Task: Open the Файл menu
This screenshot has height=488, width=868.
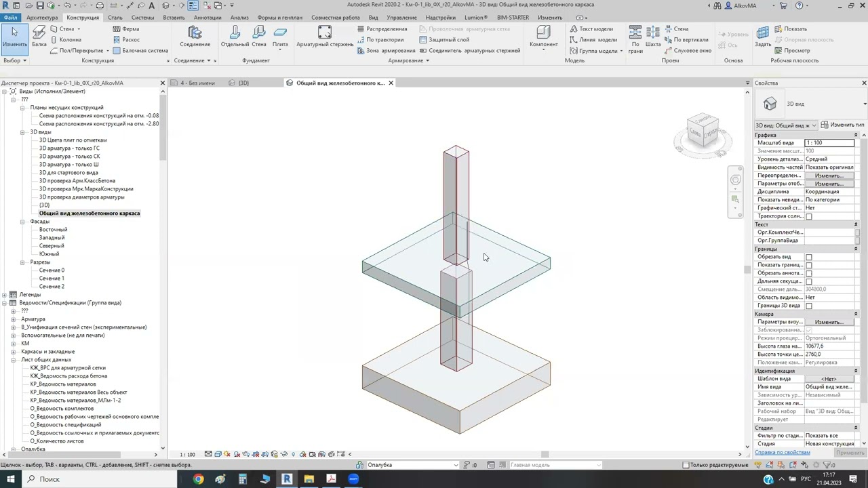Action: tap(10, 18)
